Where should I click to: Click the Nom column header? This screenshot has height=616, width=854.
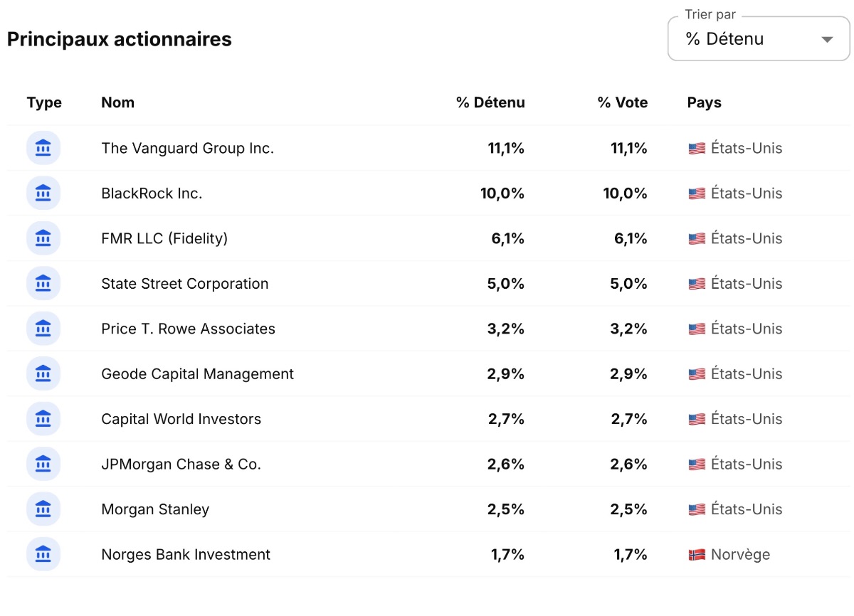117,102
